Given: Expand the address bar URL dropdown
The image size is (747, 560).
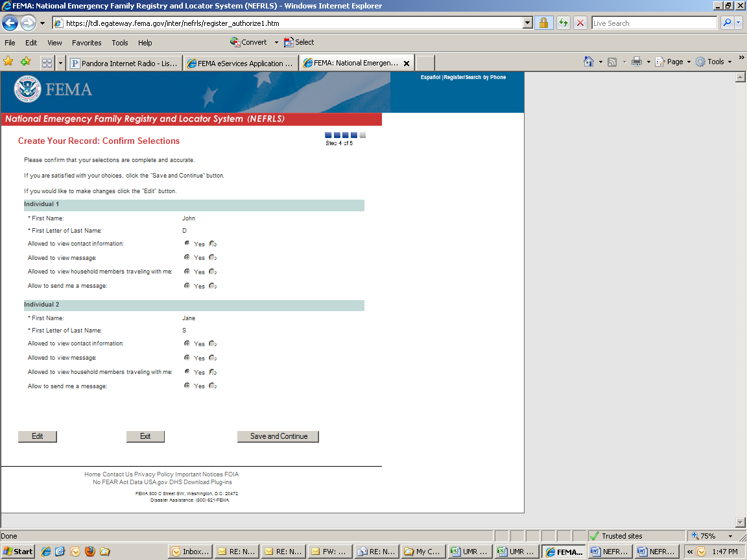Looking at the screenshot, I should (x=527, y=23).
